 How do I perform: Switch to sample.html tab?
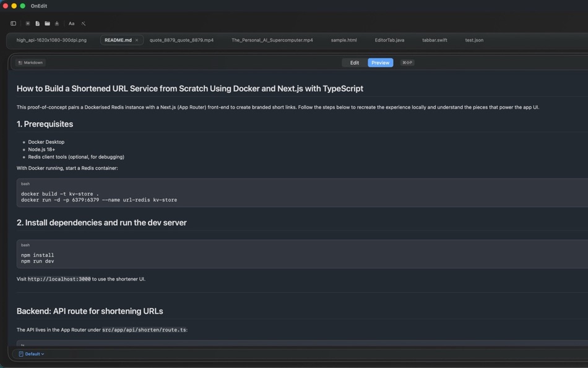pyautogui.click(x=344, y=40)
